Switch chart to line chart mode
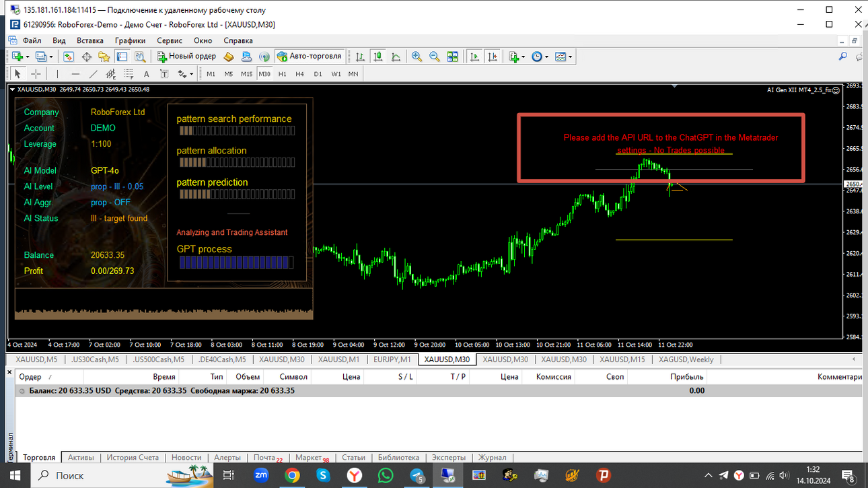 tap(396, 57)
